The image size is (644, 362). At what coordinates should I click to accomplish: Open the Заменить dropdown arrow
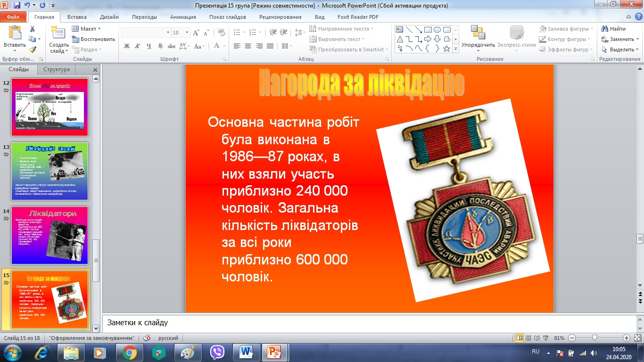(637, 40)
